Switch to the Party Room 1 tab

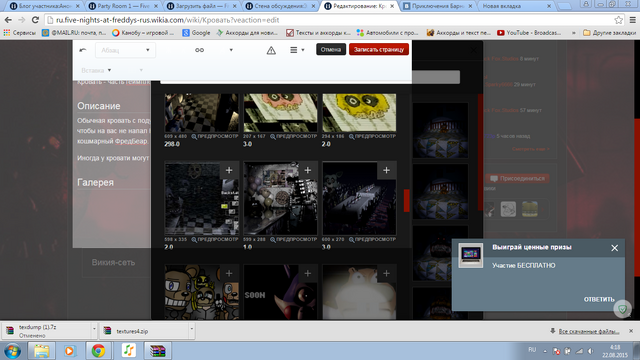(x=123, y=6)
